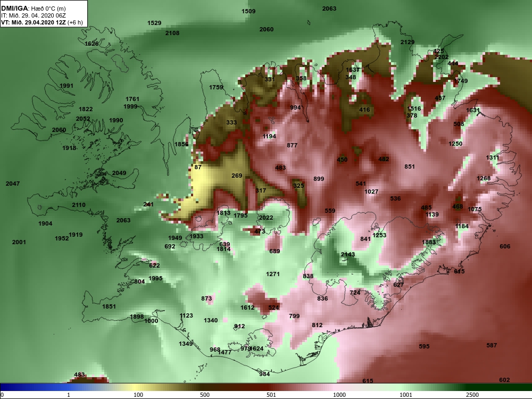
Task: Click the map value 1637
Action: pos(353,70)
